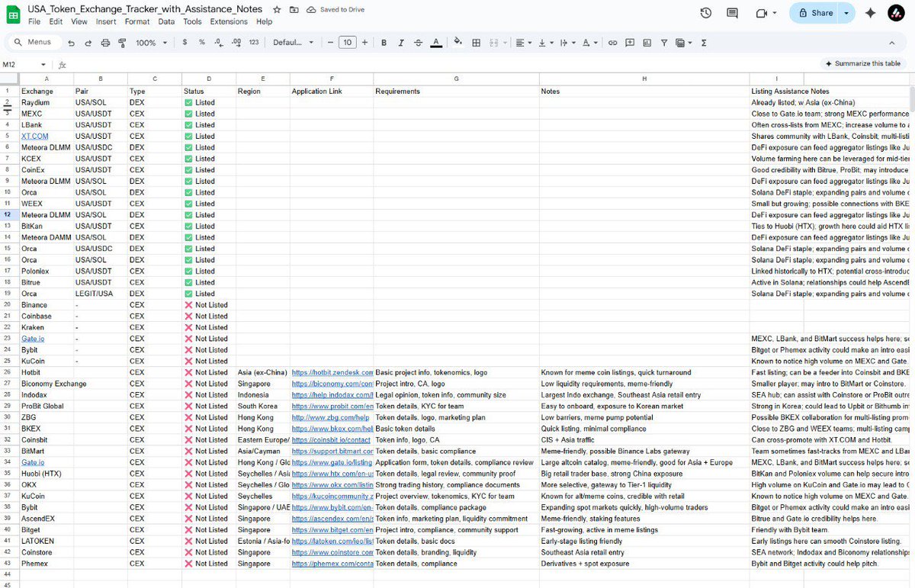Open the text rotation dropdown
The height and width of the screenshot is (588, 915).
[591, 43]
